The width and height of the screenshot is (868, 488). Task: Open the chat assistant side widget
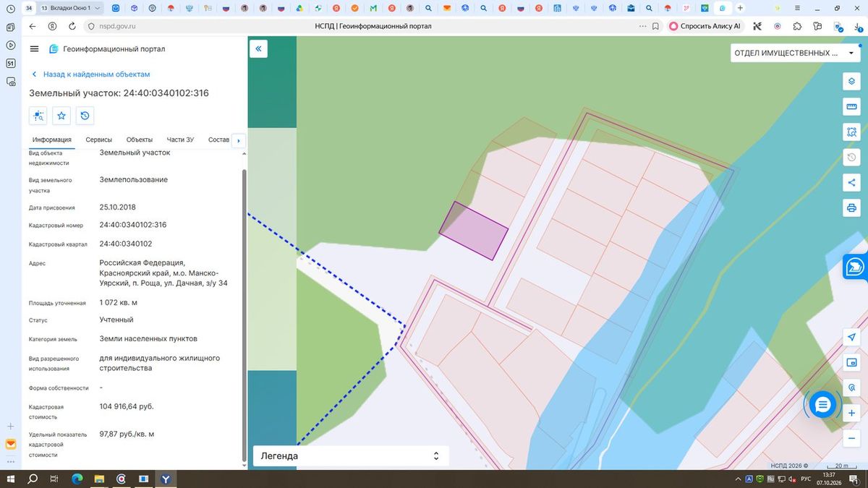(856, 267)
